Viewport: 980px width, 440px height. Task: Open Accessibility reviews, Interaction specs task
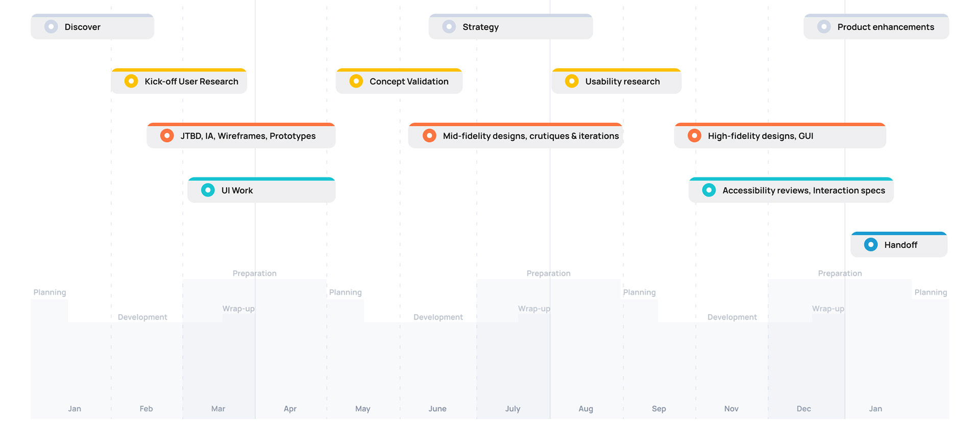tap(791, 190)
